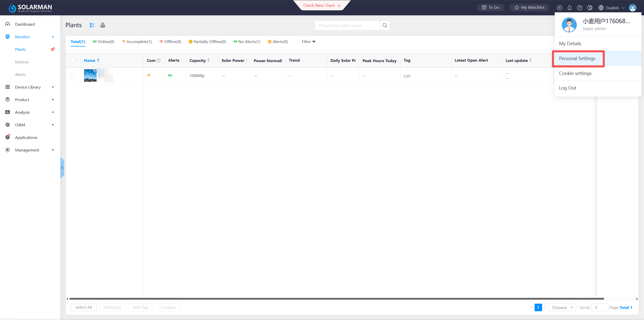Check the plant row checkbox
This screenshot has height=320, width=644.
pyautogui.click(x=73, y=75)
